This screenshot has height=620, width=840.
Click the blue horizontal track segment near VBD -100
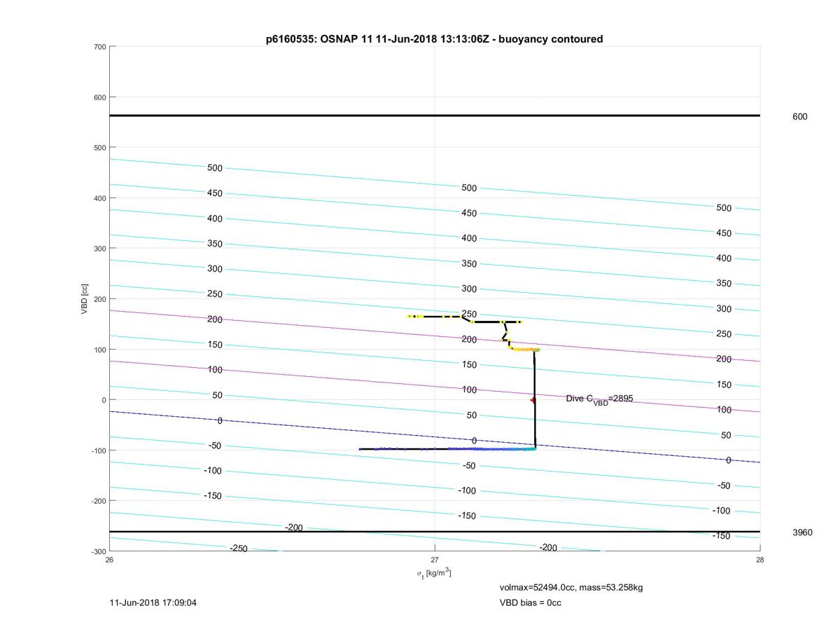pos(448,449)
